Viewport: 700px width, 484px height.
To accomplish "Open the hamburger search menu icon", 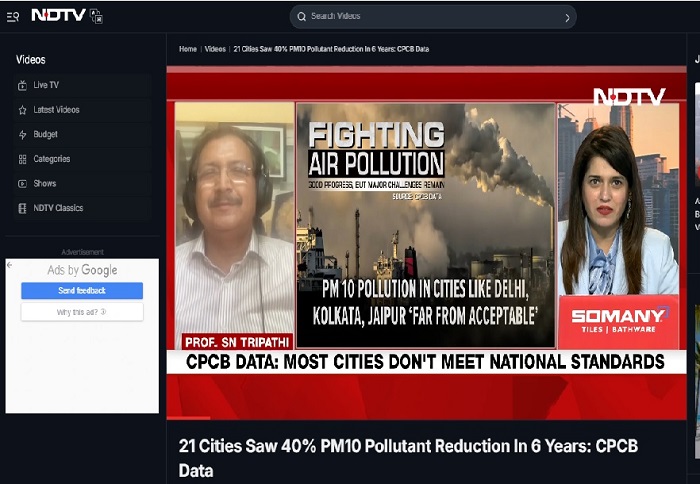I will pyautogui.click(x=13, y=16).
